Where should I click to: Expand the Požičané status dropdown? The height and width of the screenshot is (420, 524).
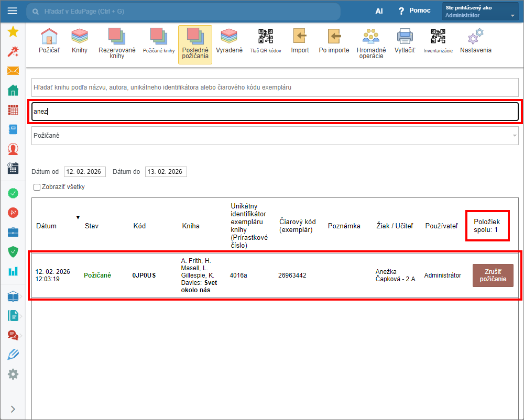(x=275, y=136)
